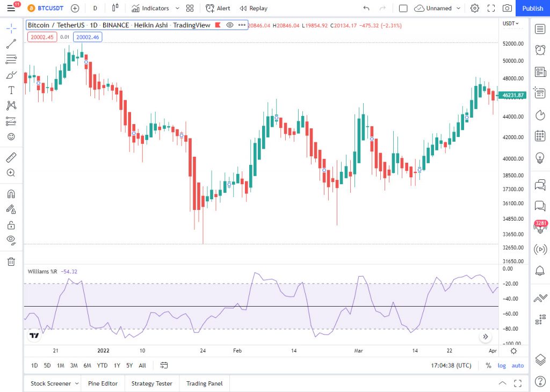
Task: Open the object tree layers panel
Action: pos(540,360)
